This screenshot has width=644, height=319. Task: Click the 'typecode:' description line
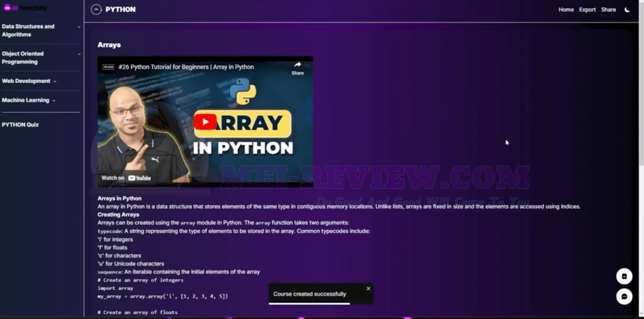pos(233,231)
